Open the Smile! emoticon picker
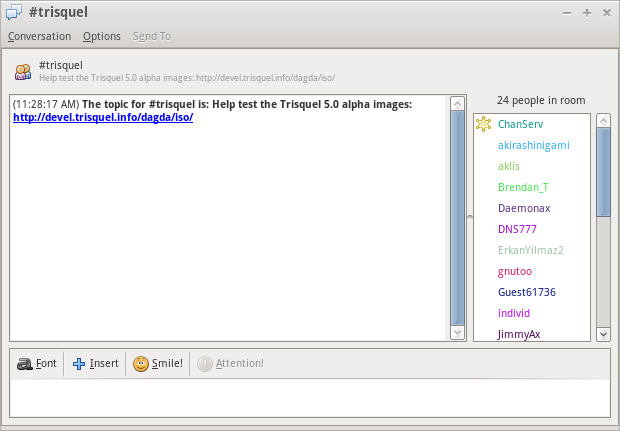620x431 pixels. point(158,363)
